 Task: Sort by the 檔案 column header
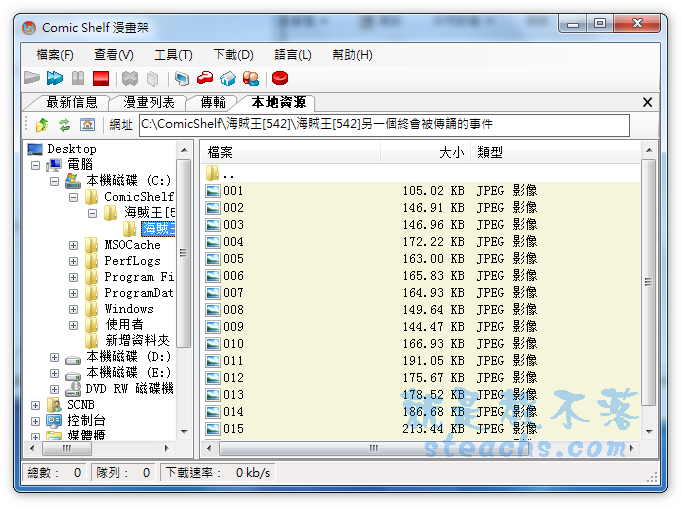(290, 153)
